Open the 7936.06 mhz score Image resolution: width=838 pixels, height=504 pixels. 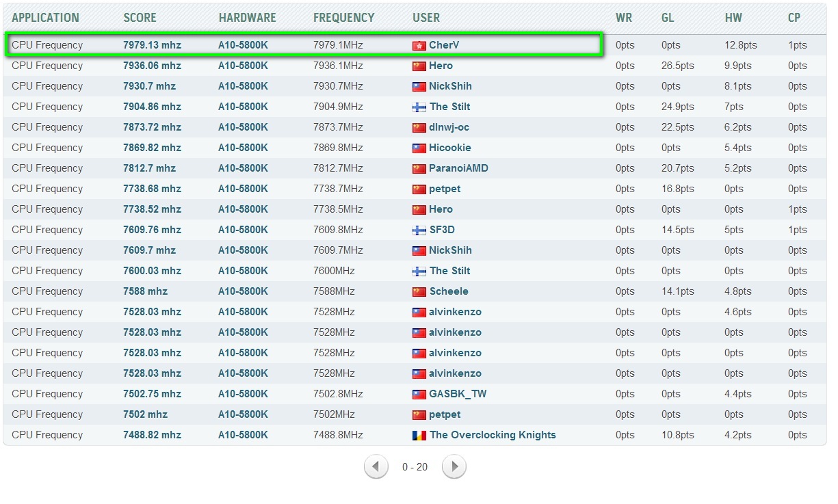coord(152,66)
